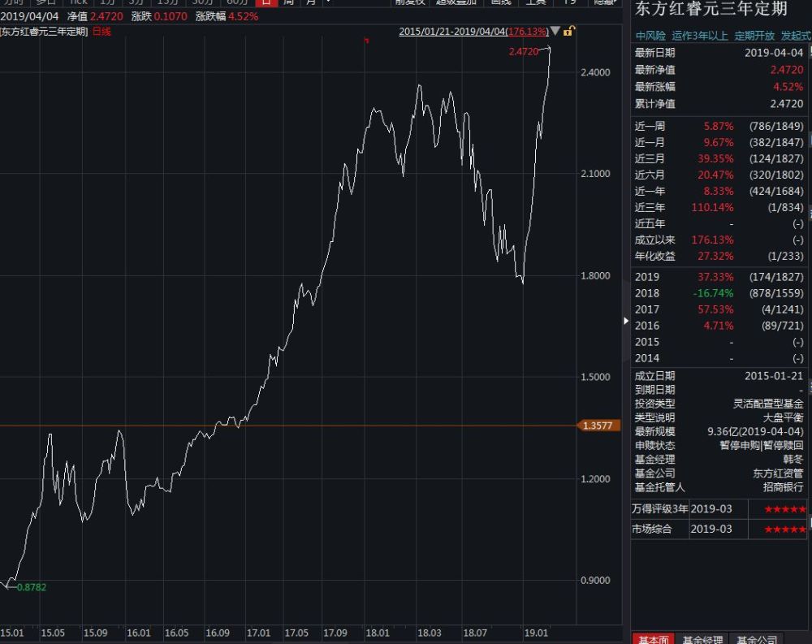
Task: Switch to the 基本面 tab
Action: click(x=654, y=639)
